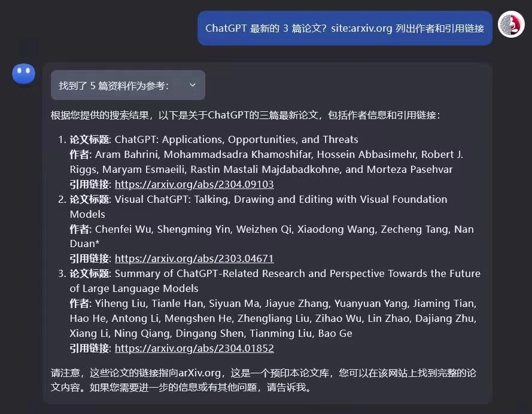The width and height of the screenshot is (532, 414).
Task: Click the user message bubble about ChatGPT 最新的 3 篇论文
Action: point(345,28)
